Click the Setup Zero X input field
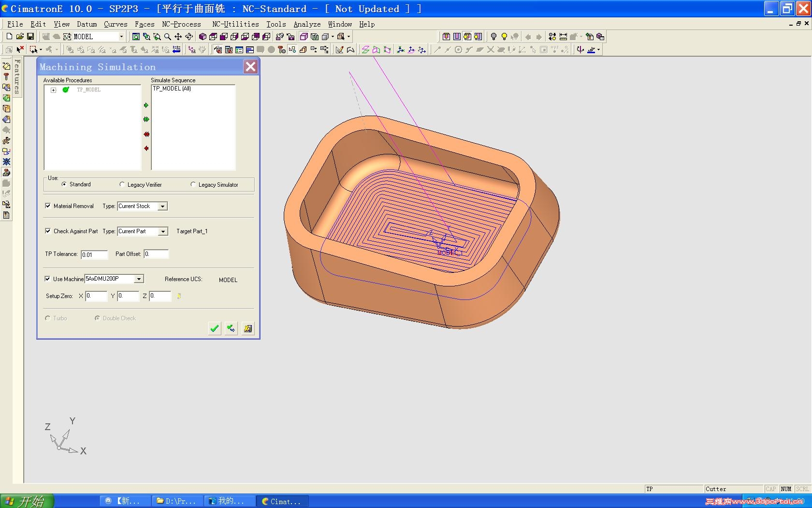The height and width of the screenshot is (508, 812). (96, 296)
